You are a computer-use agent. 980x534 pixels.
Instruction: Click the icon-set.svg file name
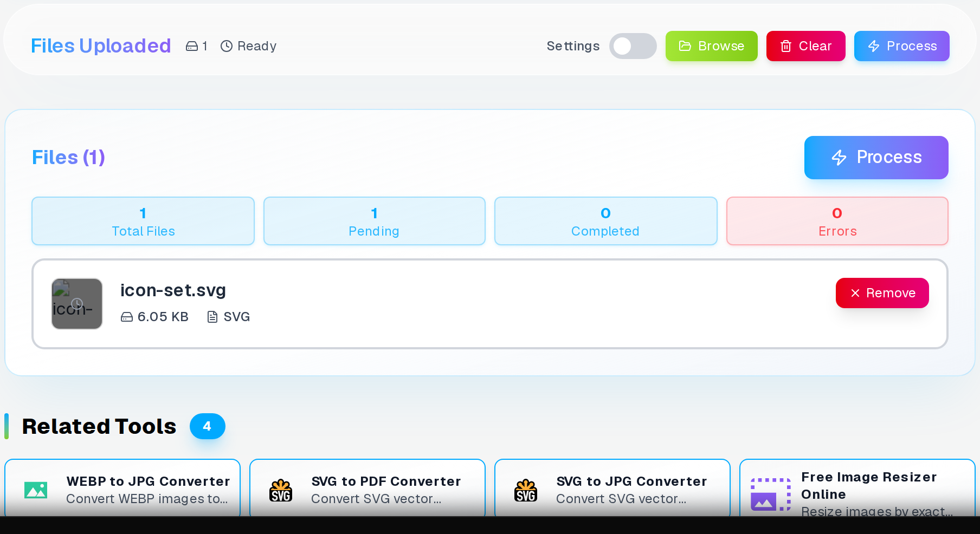pos(173,290)
